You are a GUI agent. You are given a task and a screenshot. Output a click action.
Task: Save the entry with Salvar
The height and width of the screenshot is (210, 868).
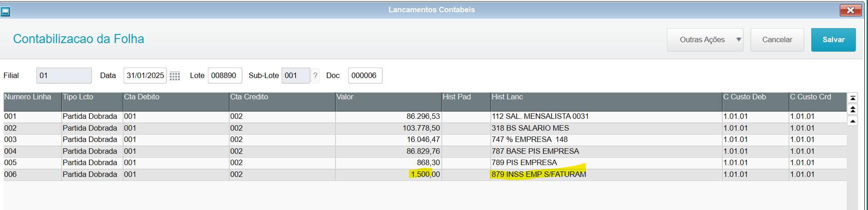pos(833,40)
